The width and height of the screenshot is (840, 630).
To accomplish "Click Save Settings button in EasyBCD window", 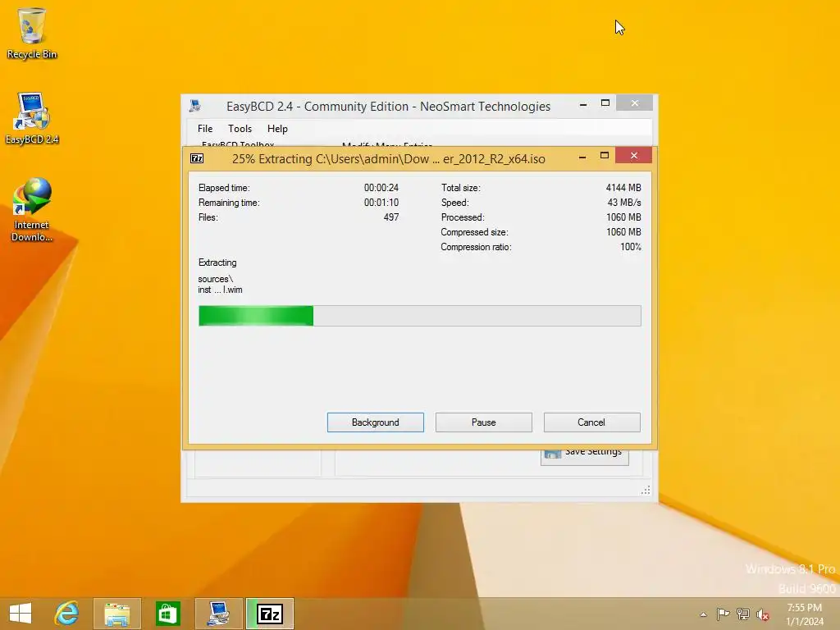I will [584, 456].
